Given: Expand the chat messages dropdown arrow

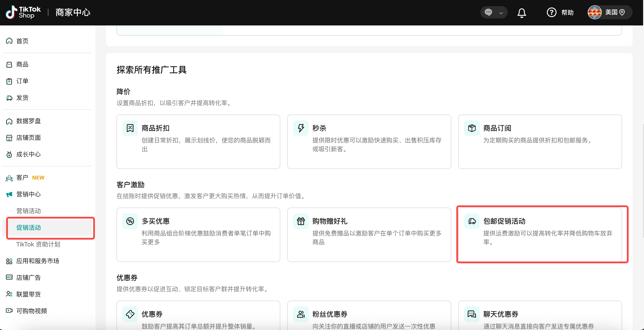Looking at the screenshot, I should 501,13.
